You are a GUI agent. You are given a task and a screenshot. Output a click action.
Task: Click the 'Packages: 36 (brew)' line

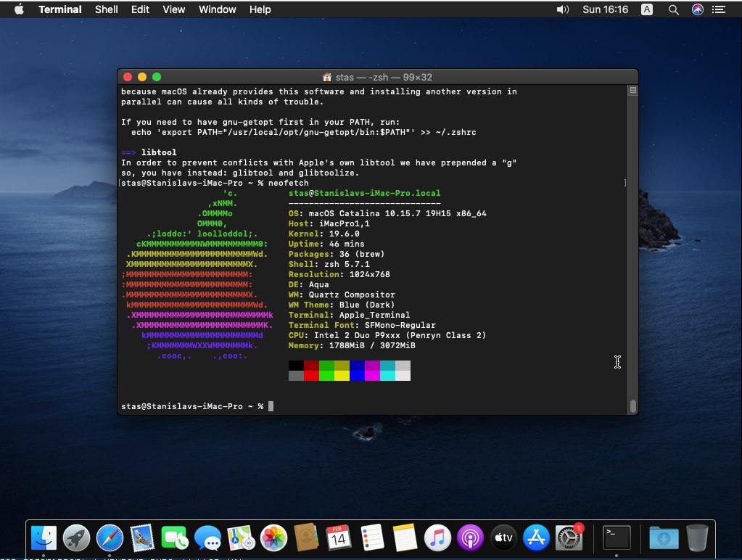[337, 254]
